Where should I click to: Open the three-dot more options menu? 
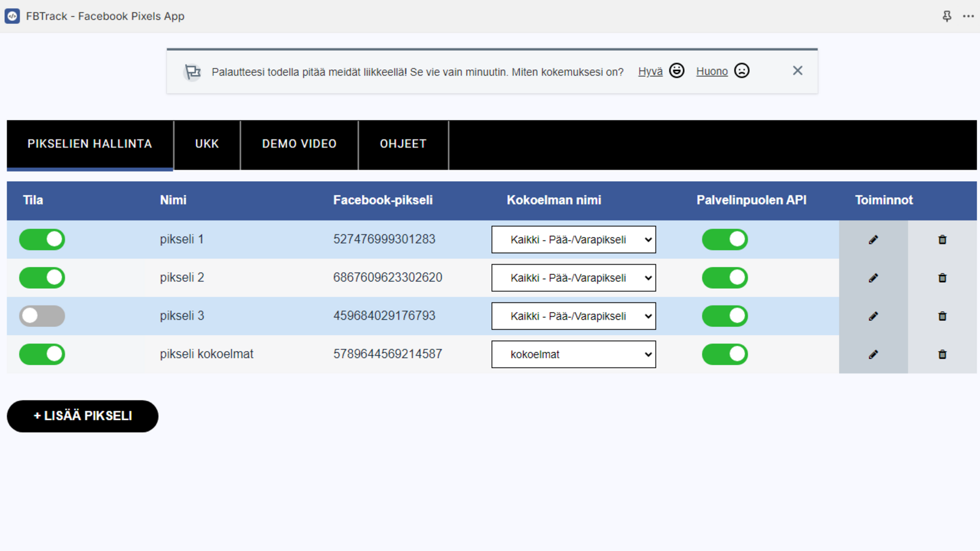[968, 17]
